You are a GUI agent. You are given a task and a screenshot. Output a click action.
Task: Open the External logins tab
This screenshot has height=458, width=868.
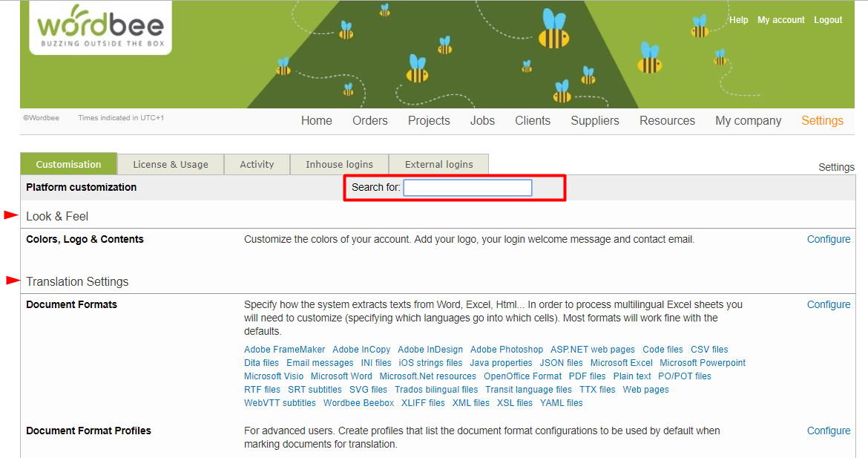(438, 164)
